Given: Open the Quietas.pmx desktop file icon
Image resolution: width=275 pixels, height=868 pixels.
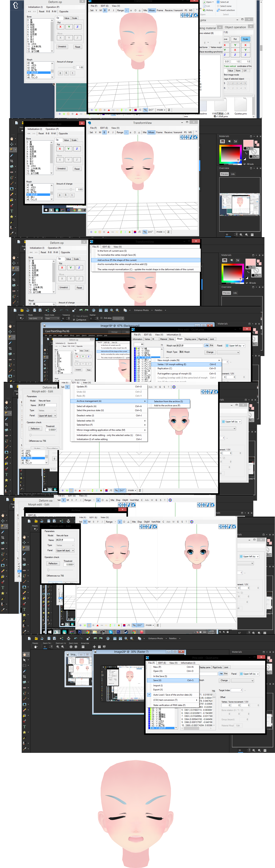Looking at the screenshot, I should pyautogui.click(x=240, y=106).
